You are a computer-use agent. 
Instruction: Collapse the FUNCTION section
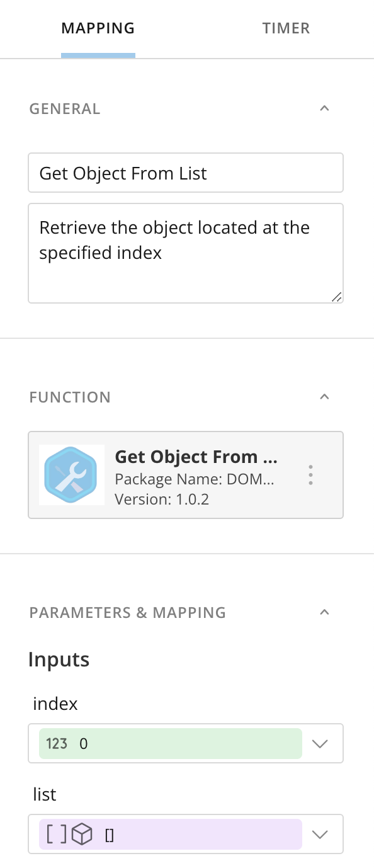click(x=324, y=396)
